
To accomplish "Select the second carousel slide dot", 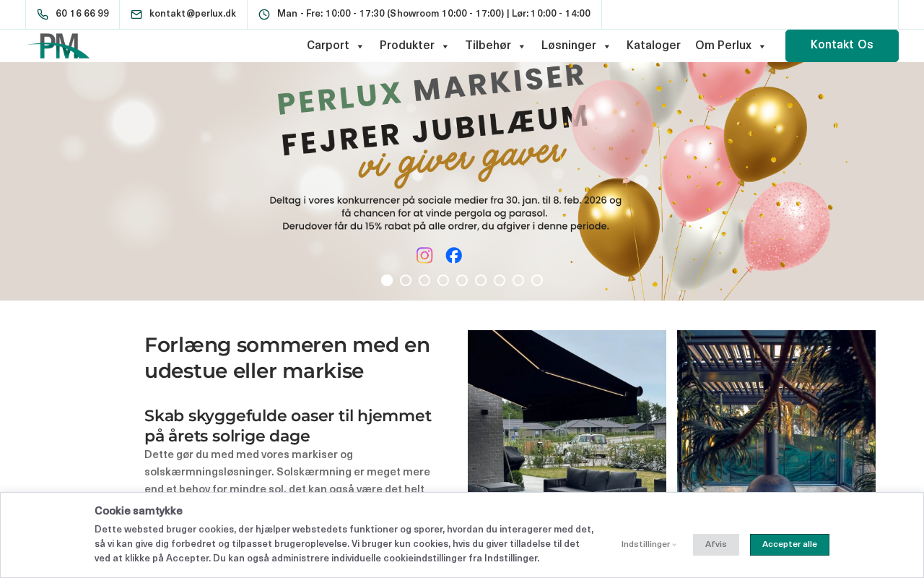I will coord(406,280).
